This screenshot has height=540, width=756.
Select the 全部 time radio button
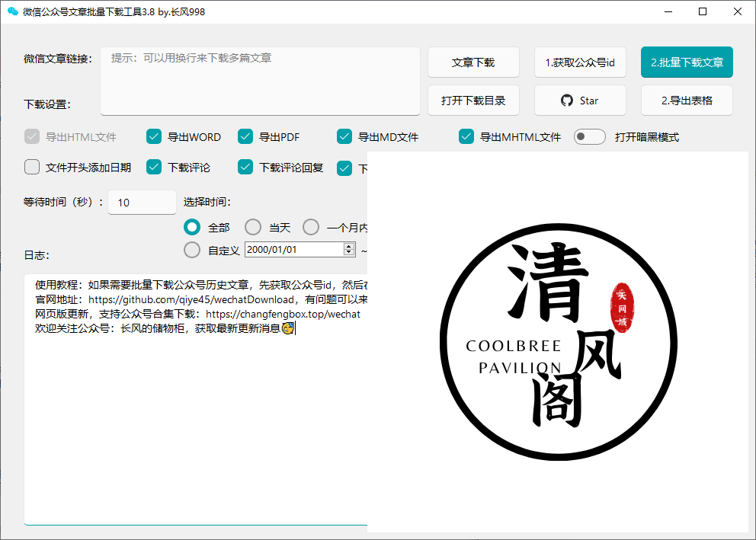coord(192,227)
